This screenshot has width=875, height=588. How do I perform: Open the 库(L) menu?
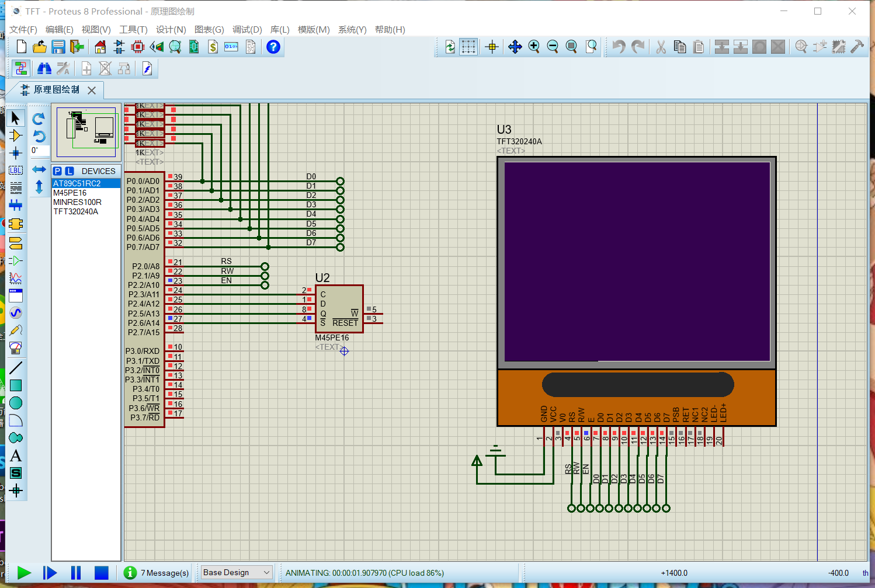[x=280, y=29]
